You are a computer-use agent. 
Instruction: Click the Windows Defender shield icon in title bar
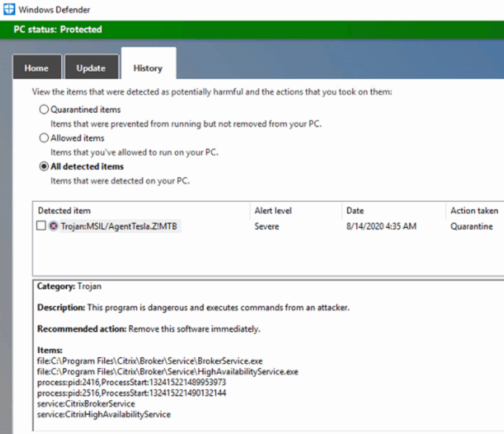tap(9, 9)
